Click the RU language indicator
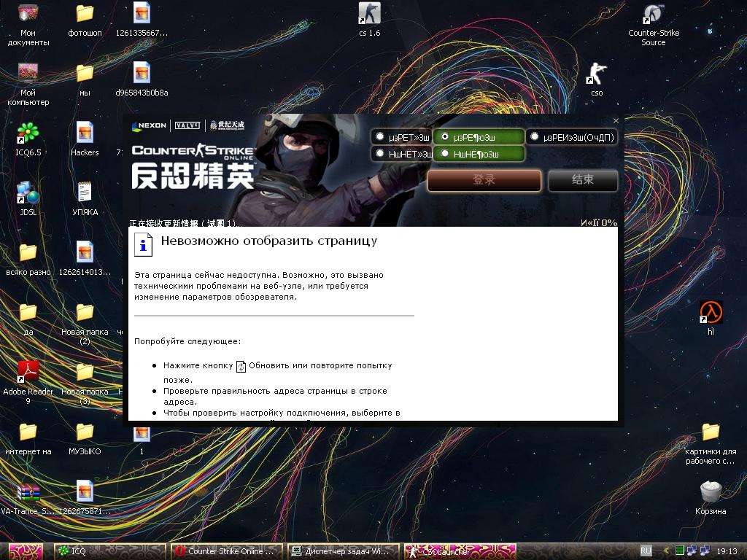Viewport: 747px width, 560px height. pyautogui.click(x=646, y=551)
